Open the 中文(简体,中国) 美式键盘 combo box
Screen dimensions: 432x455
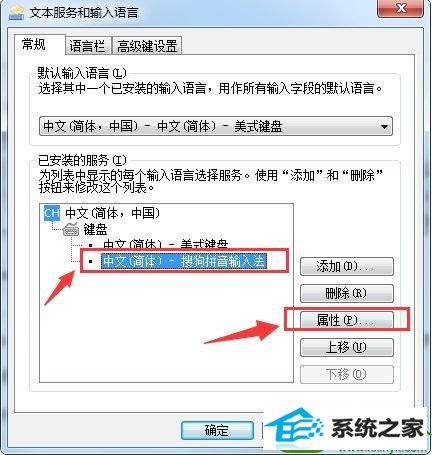coord(216,126)
